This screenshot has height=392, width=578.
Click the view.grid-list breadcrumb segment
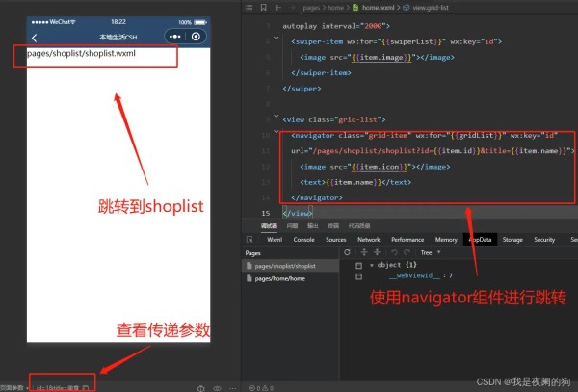point(431,8)
